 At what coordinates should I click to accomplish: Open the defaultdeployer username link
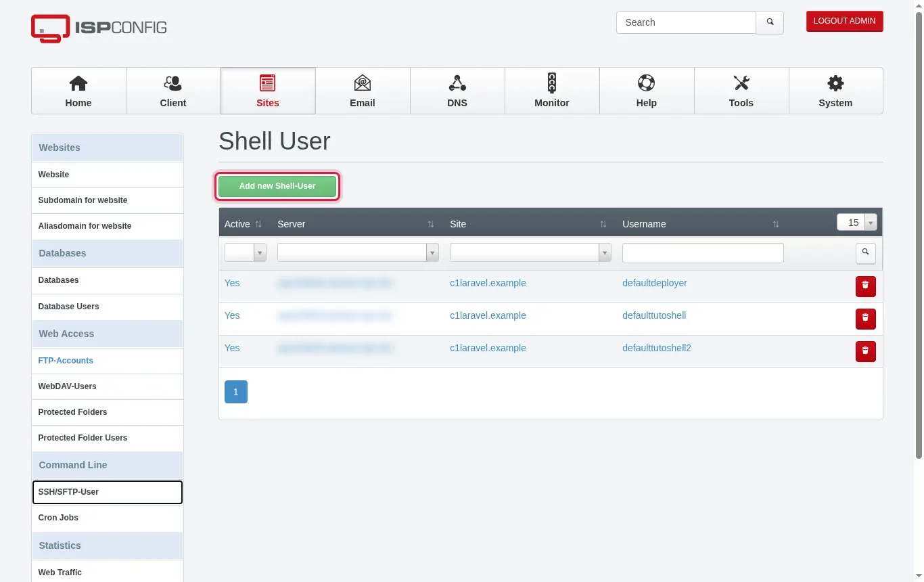pos(655,283)
